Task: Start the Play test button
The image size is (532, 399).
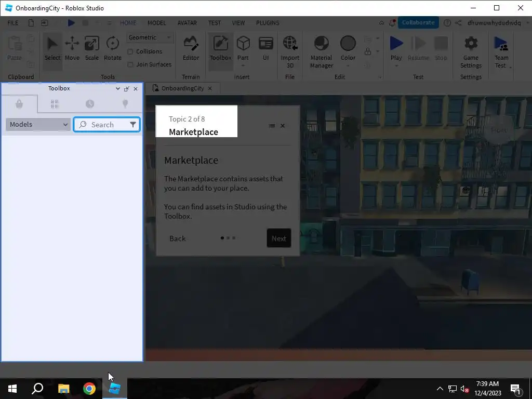Action: 396,47
